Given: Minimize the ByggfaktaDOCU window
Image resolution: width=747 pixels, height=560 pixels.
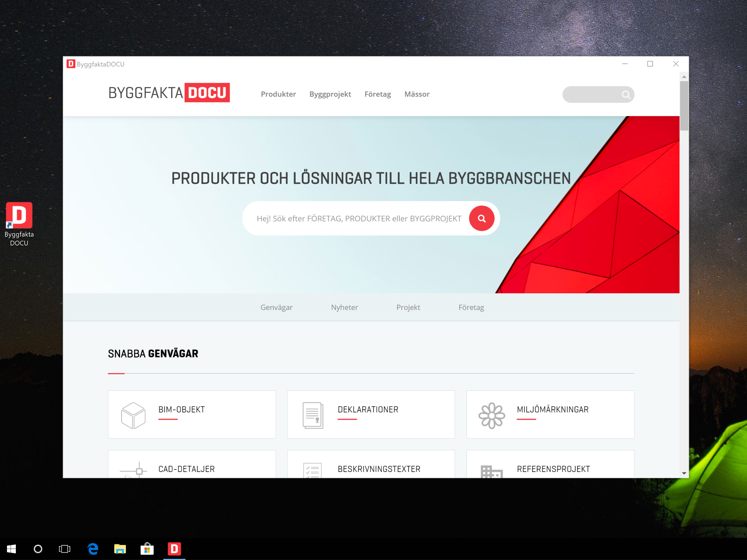Looking at the screenshot, I should [x=625, y=64].
